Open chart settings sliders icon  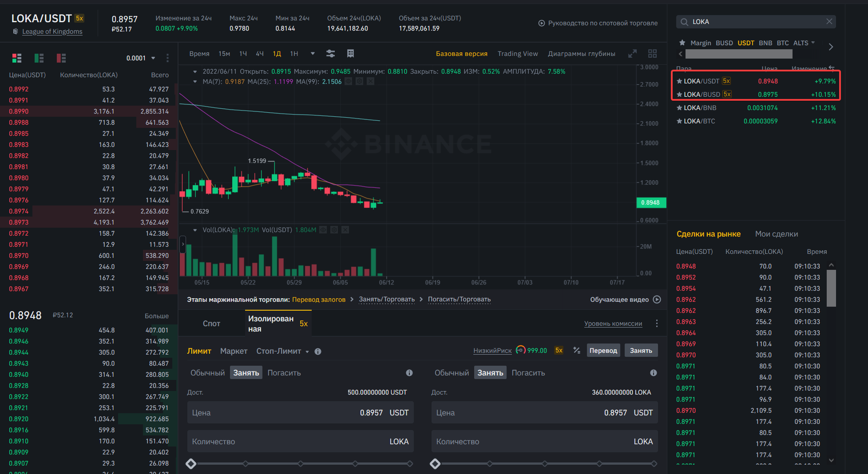click(330, 54)
